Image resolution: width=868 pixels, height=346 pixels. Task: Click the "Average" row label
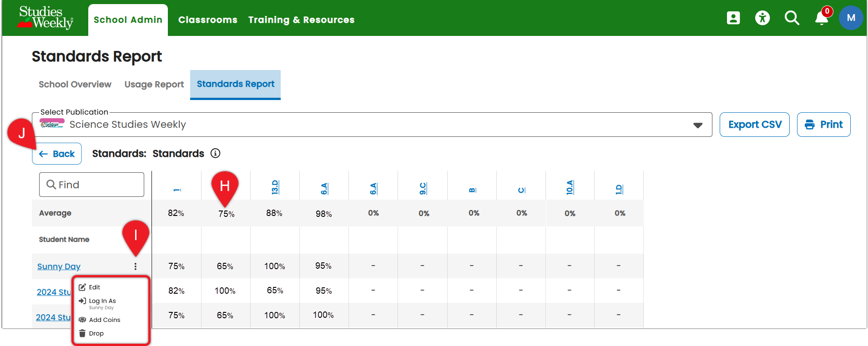pos(55,213)
